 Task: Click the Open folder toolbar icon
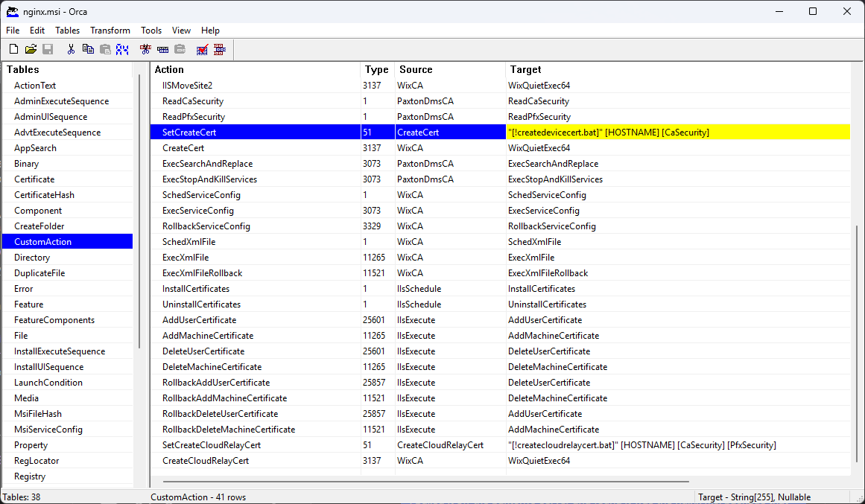coord(31,50)
